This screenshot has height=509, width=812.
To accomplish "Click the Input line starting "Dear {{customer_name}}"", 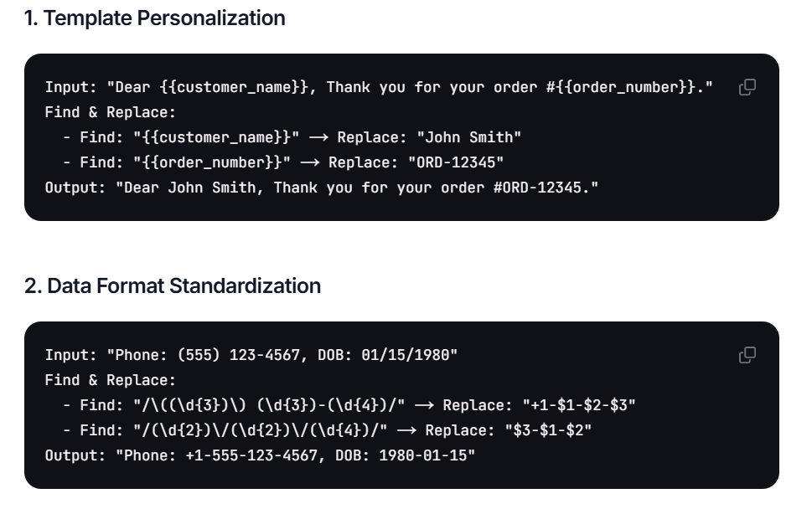I will pyautogui.click(x=379, y=87).
